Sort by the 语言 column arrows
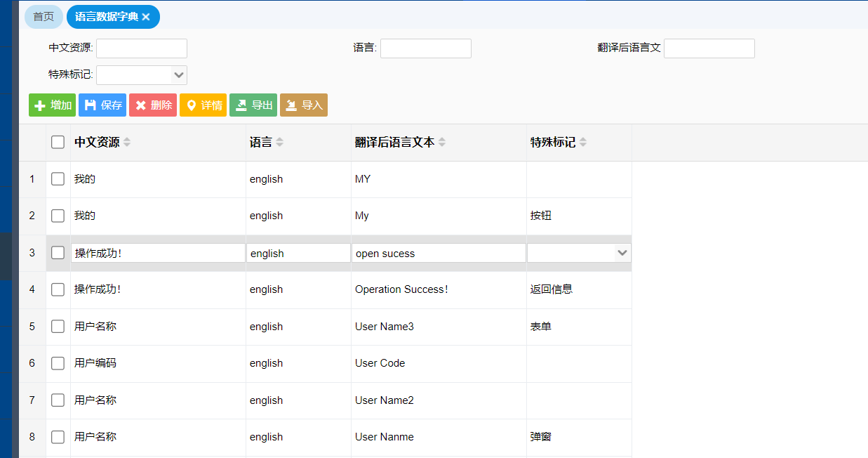868x458 pixels. [x=280, y=143]
